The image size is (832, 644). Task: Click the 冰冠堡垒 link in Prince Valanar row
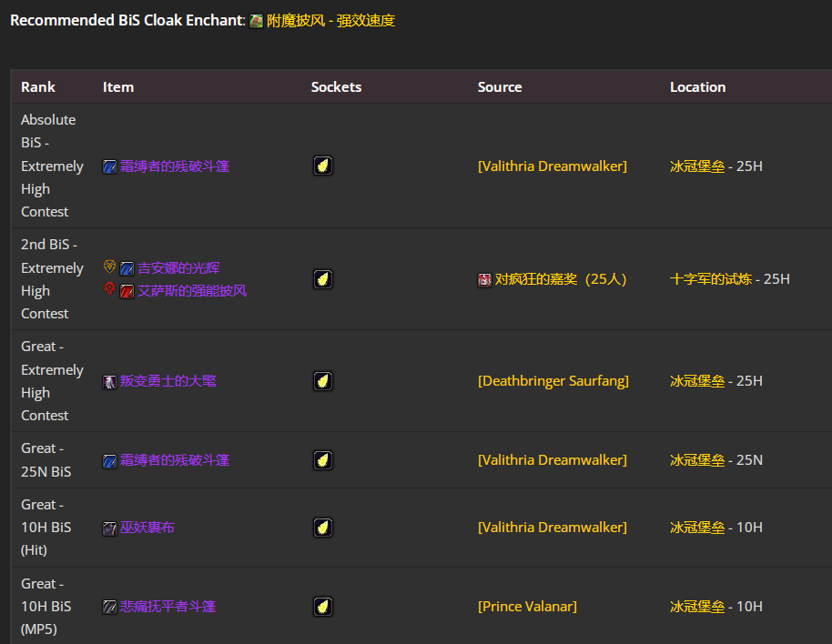click(x=697, y=607)
